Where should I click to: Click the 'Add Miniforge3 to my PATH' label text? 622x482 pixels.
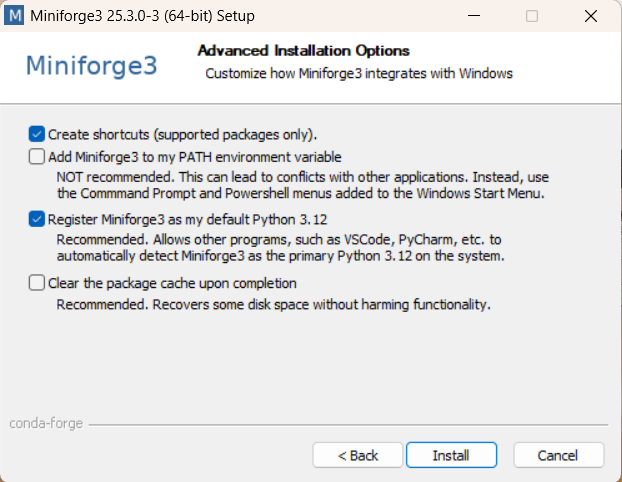(195, 157)
